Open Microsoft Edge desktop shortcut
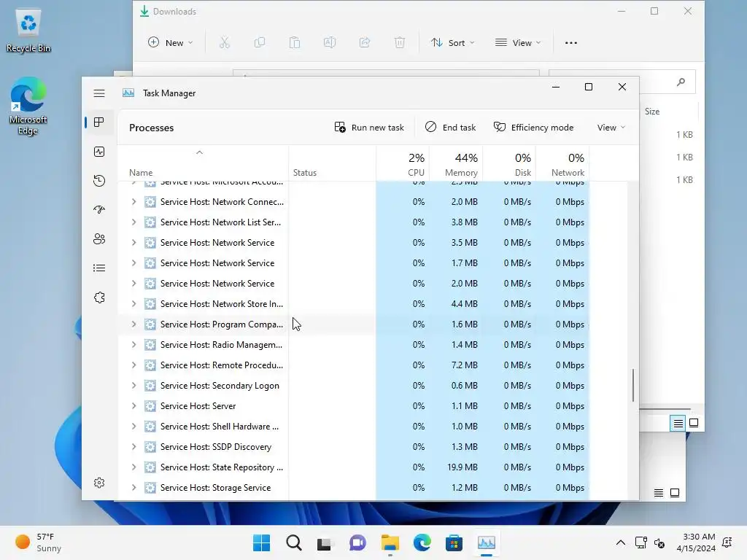The height and width of the screenshot is (560, 747). (x=28, y=107)
